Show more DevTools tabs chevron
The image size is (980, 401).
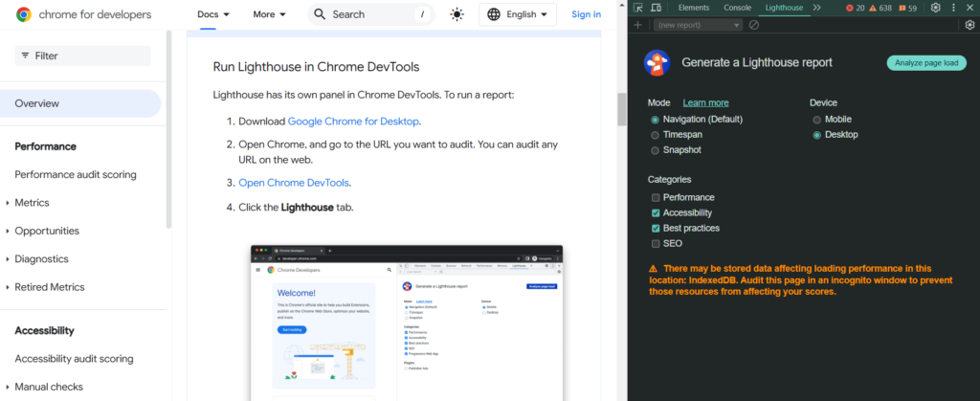816,8
